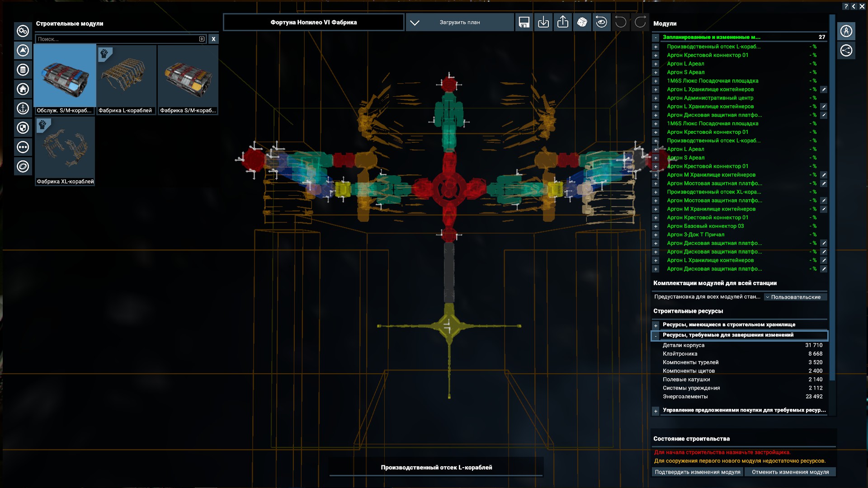Expand the Аргон Базовый коннектор 03 row
This screenshot has width=868, height=488.
point(656,226)
